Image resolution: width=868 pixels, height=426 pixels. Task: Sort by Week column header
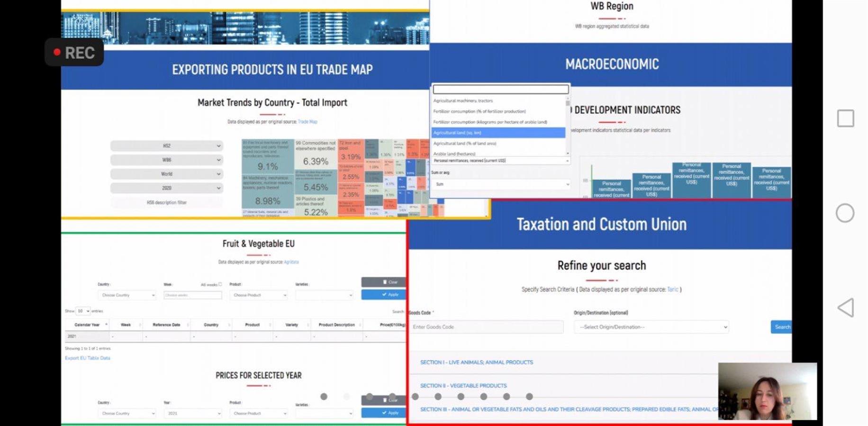point(126,325)
